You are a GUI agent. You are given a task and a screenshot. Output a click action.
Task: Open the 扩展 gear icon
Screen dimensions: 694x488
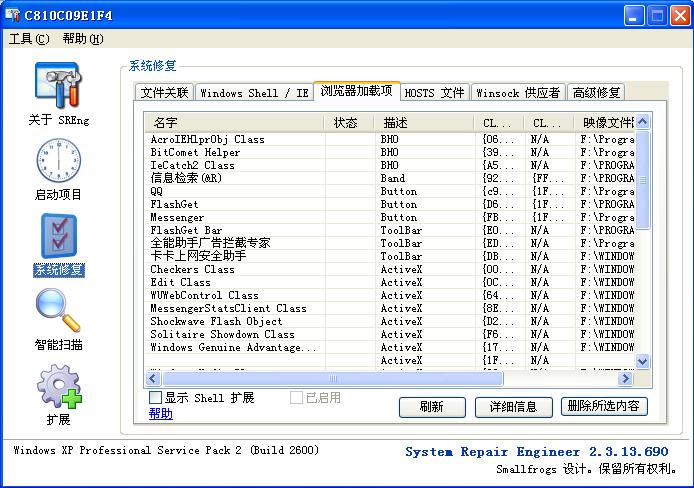point(59,386)
